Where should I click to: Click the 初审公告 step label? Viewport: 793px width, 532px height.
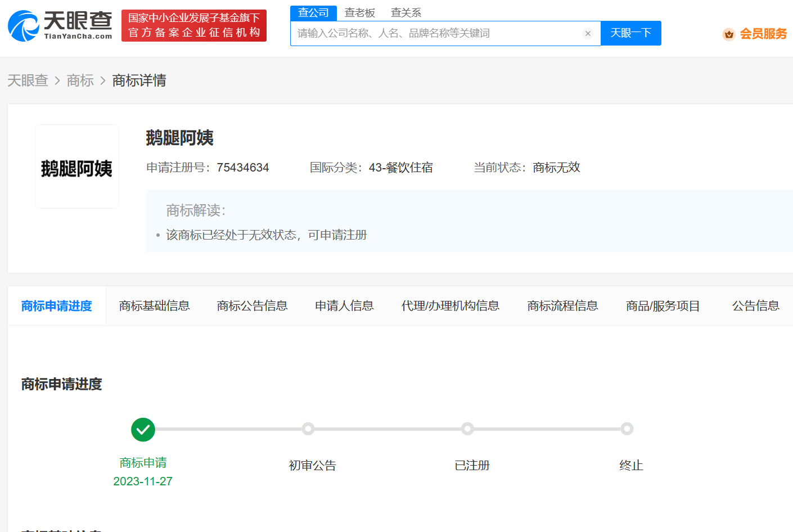312,466
